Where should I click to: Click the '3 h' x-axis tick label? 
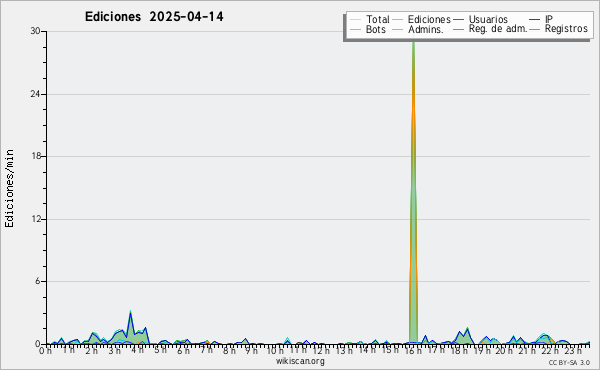114,350
